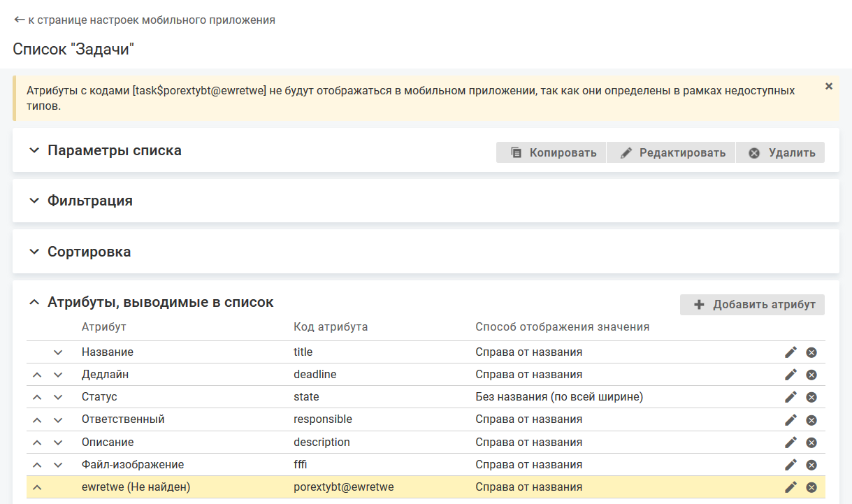The image size is (852, 504).
Task: Delete the porextybt@ewretwe attribute row
Action: [811, 487]
